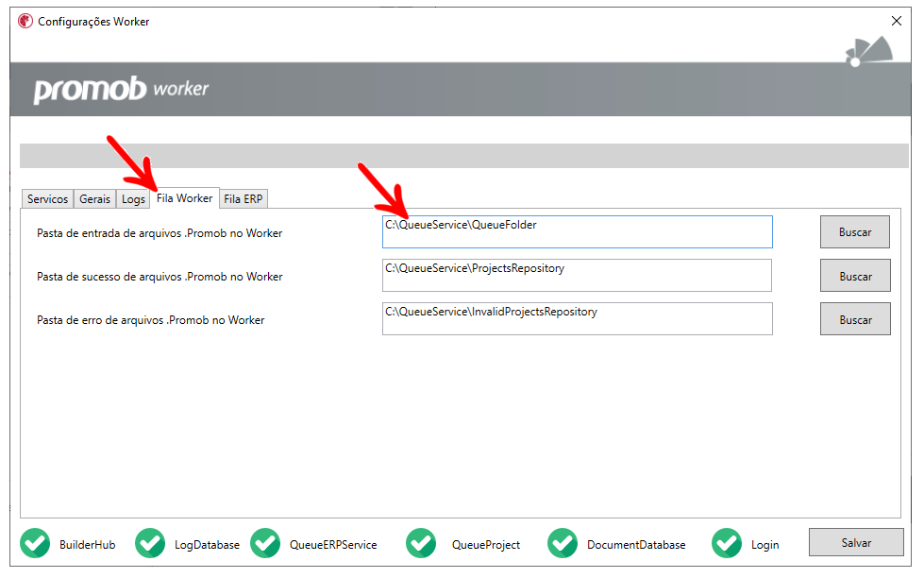The height and width of the screenshot is (578, 924).
Task: Click the 'Pasta de sucesso de arquivos' label
Action: click(160, 277)
